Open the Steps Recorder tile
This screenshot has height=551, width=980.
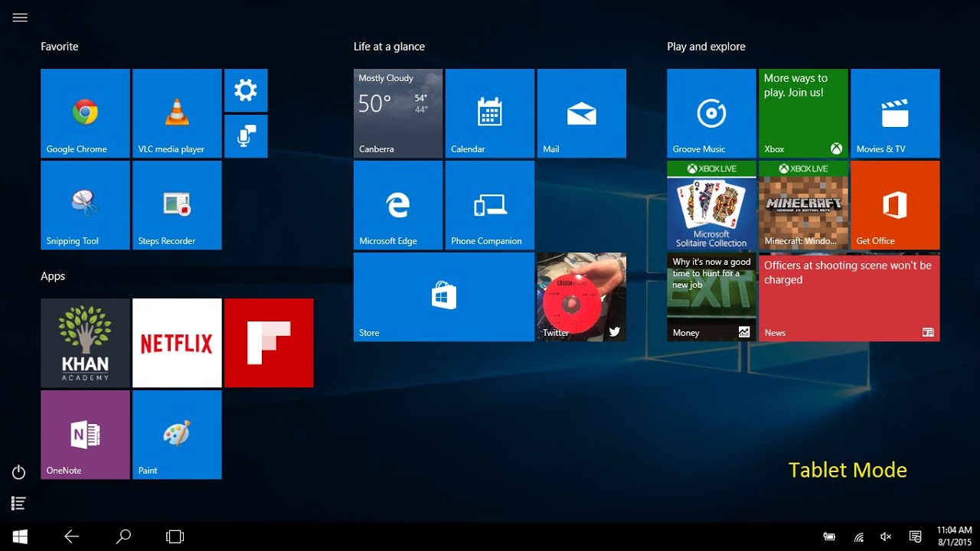(177, 205)
